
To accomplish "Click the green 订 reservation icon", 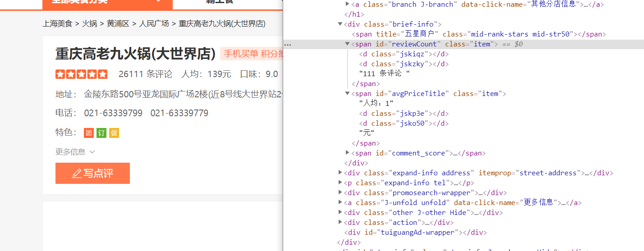I will pyautogui.click(x=101, y=133).
